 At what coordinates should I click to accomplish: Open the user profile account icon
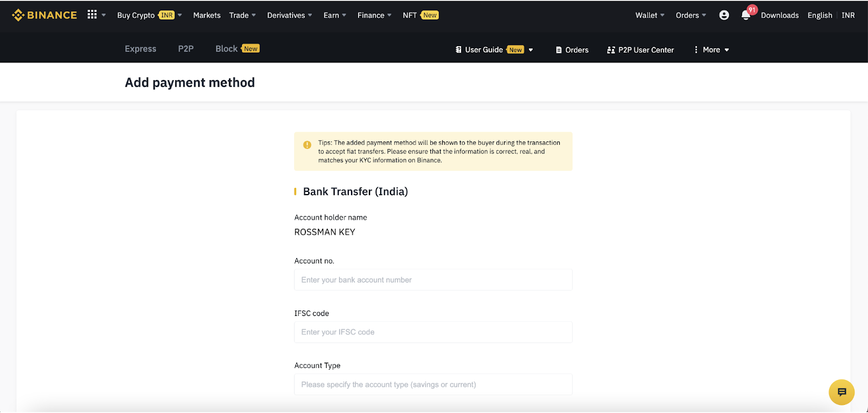tap(724, 15)
